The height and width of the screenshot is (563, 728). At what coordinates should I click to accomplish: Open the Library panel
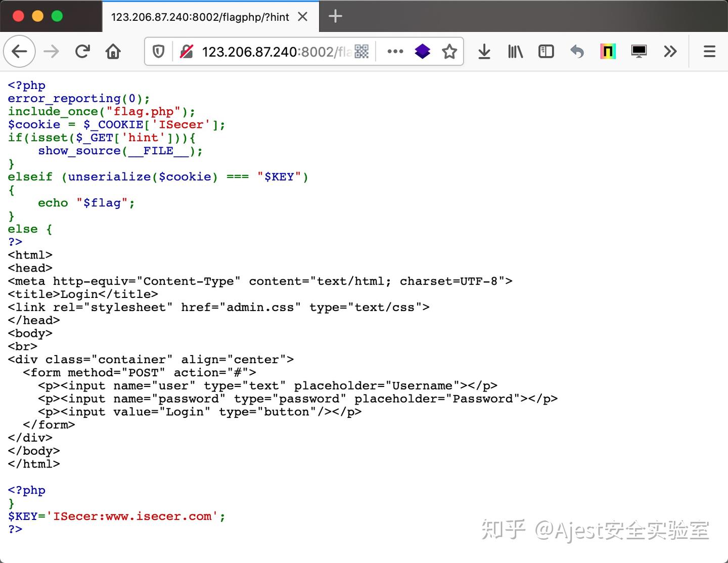click(515, 51)
